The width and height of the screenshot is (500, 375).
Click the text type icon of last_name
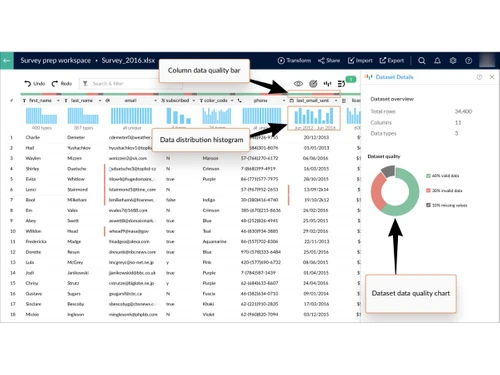(66, 100)
